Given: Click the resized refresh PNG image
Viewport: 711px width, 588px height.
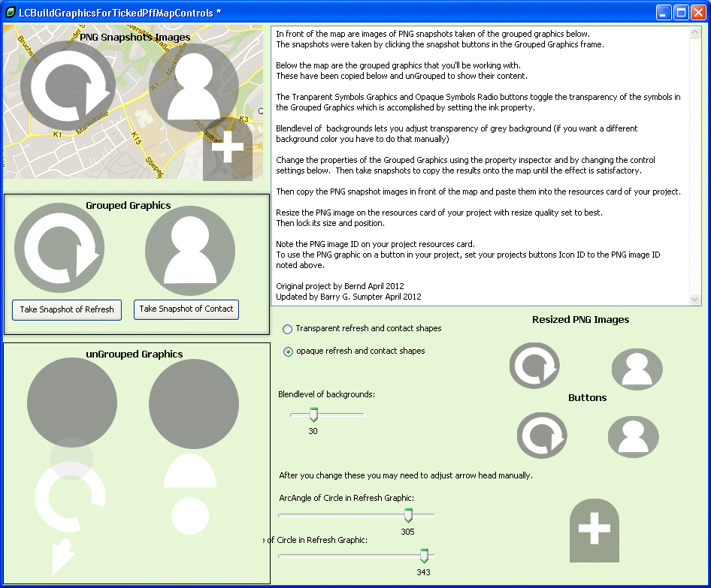Looking at the screenshot, I should point(534,366).
